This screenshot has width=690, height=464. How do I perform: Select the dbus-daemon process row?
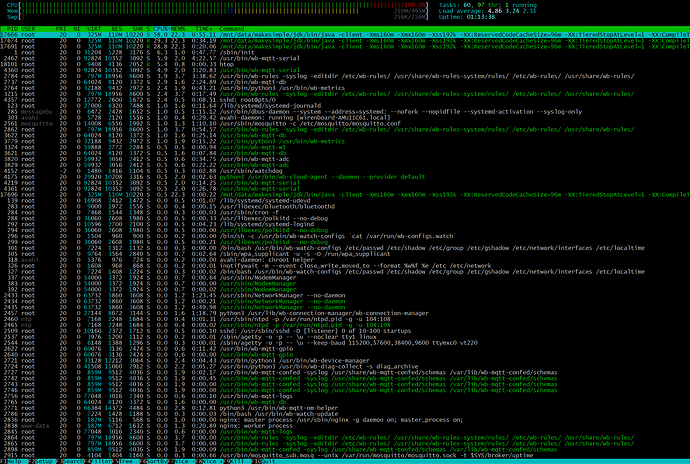345,112
